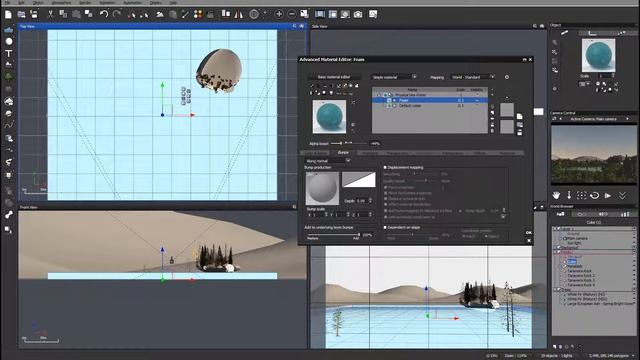
Task: Toggle the first disabled checkbox under Quality boost
Action: click(x=386, y=187)
